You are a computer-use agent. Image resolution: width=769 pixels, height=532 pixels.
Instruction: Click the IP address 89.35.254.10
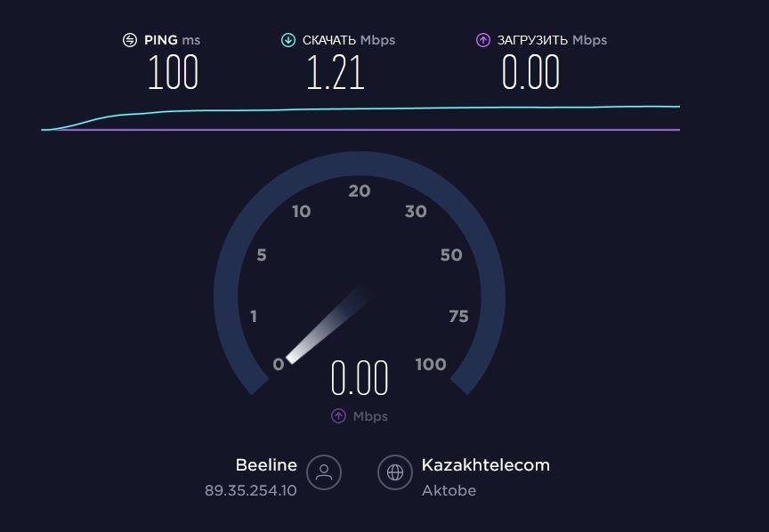(x=251, y=490)
